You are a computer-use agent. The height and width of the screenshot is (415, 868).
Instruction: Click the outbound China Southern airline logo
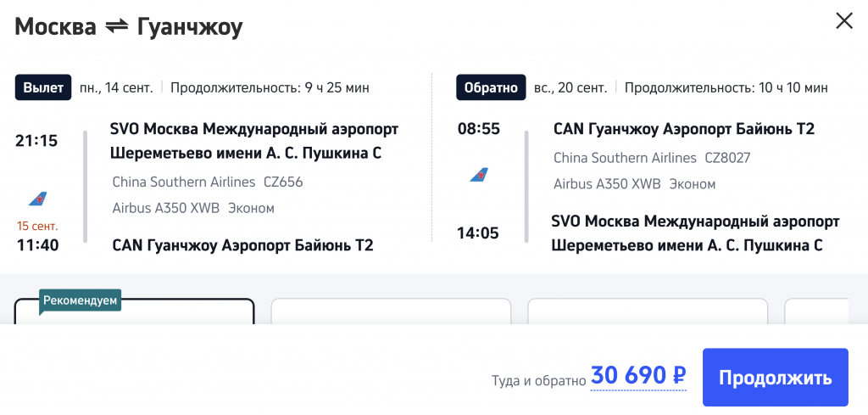coord(37,199)
